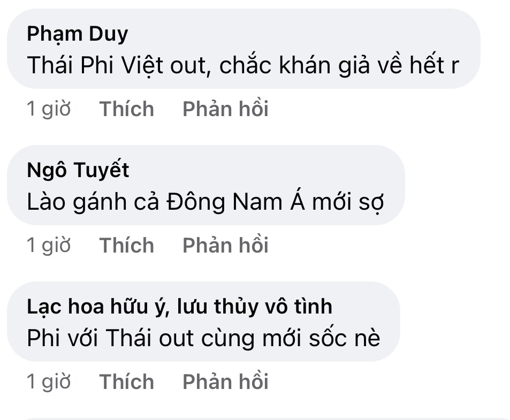Click the 1 giờ timestamp under Phạm Duy
Viewport: 510px width, 420px height.
(x=49, y=109)
